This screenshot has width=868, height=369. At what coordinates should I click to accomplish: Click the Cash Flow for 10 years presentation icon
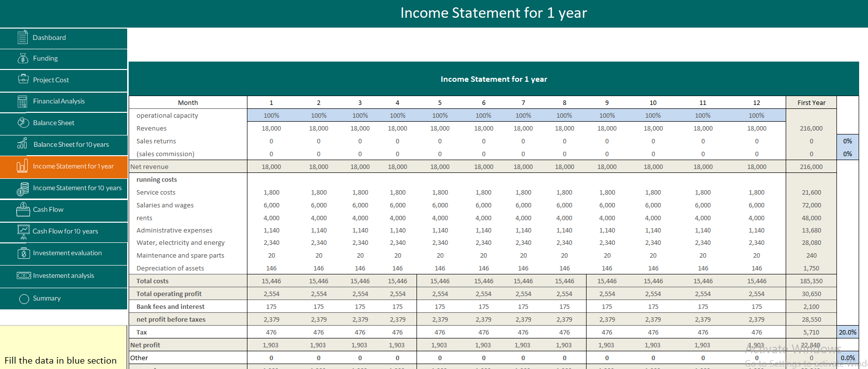pyautogui.click(x=23, y=232)
